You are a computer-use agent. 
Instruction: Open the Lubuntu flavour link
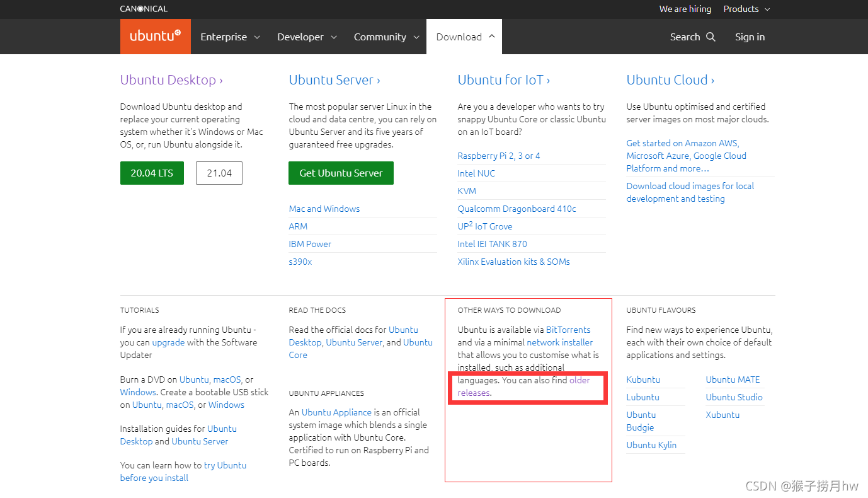pos(642,397)
